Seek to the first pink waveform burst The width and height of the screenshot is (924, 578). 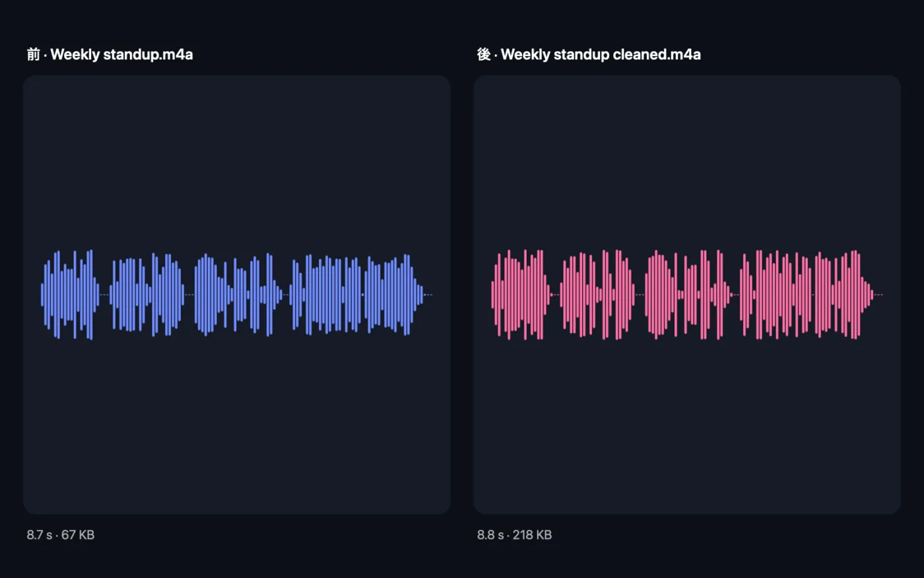pos(521,295)
